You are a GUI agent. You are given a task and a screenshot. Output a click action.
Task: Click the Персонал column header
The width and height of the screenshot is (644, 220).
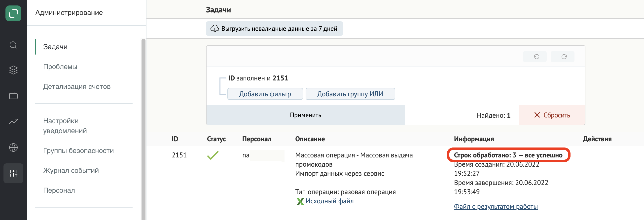click(256, 139)
